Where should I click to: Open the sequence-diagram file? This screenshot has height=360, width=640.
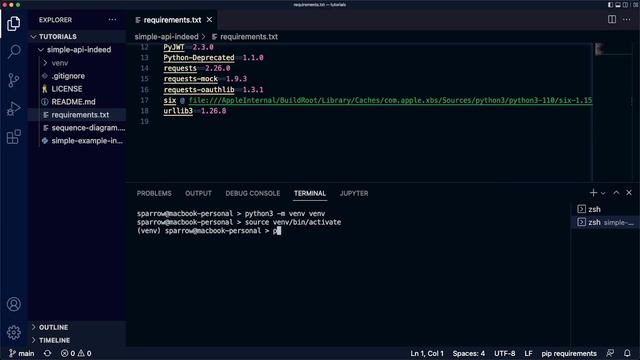pos(77,128)
